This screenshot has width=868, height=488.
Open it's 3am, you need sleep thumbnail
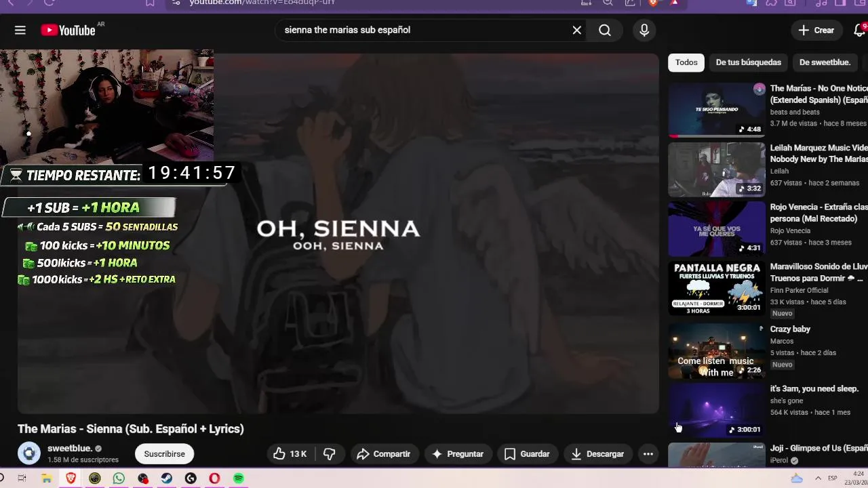(x=717, y=410)
